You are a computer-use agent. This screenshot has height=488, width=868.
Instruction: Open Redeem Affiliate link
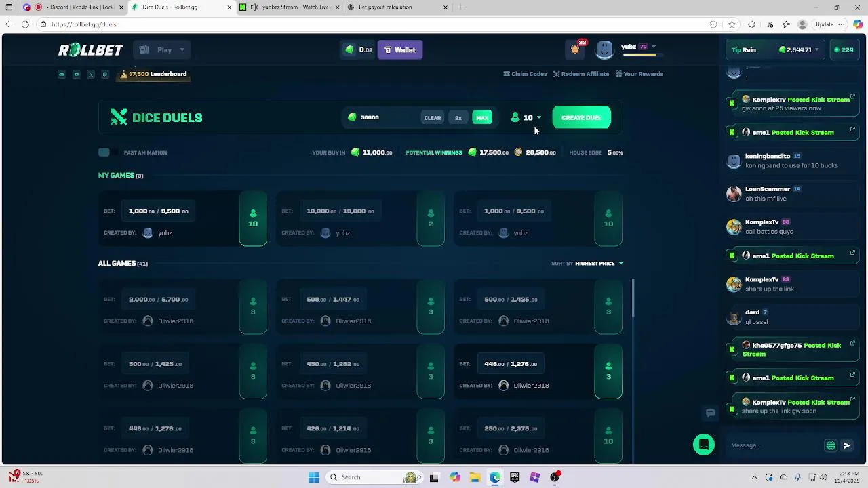point(581,74)
